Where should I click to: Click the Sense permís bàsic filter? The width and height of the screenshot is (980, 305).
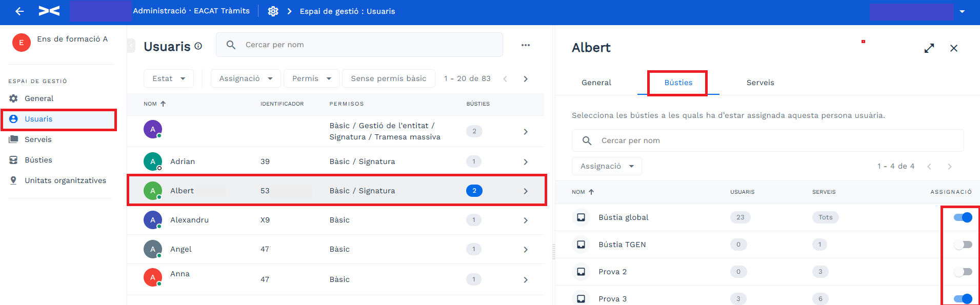(389, 78)
